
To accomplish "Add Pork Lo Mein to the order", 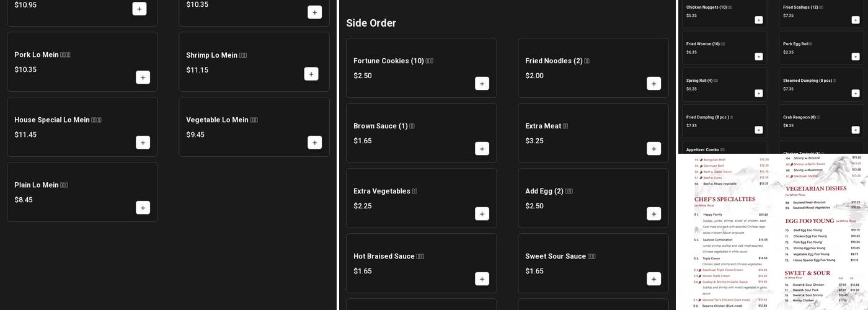I will (x=143, y=77).
